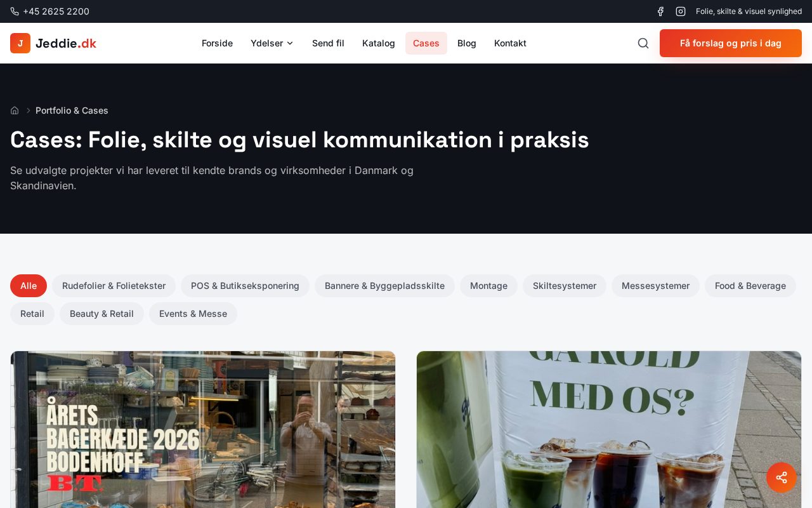The width and height of the screenshot is (812, 508).
Task: Open the Send fil link
Action: pyautogui.click(x=328, y=43)
